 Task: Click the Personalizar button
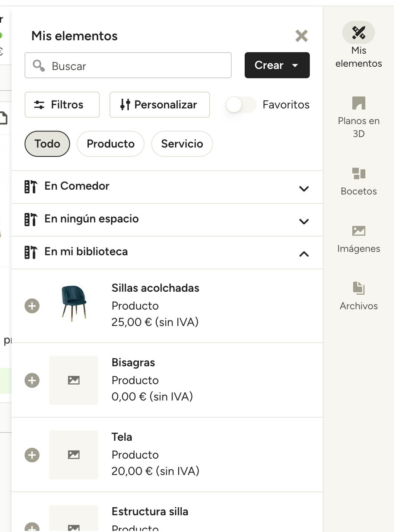click(x=159, y=105)
